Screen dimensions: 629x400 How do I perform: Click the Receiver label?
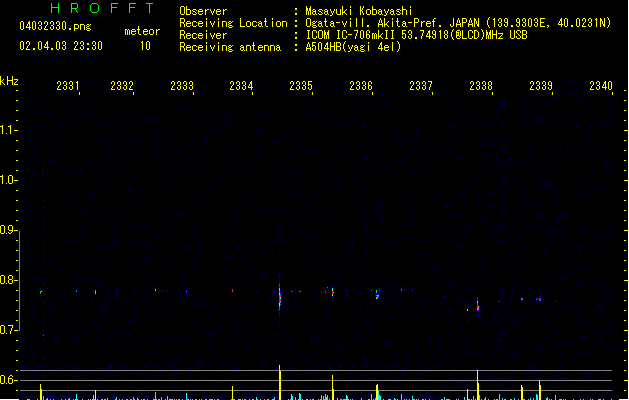203,35
